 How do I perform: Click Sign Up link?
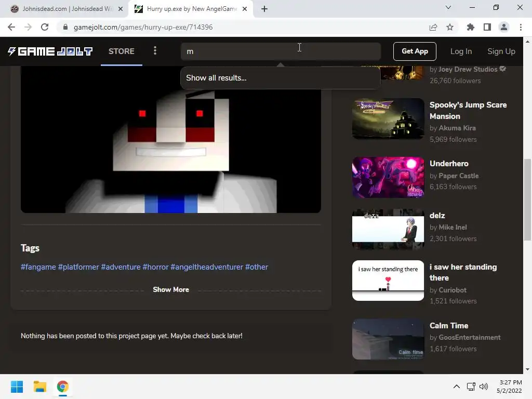[x=501, y=51]
